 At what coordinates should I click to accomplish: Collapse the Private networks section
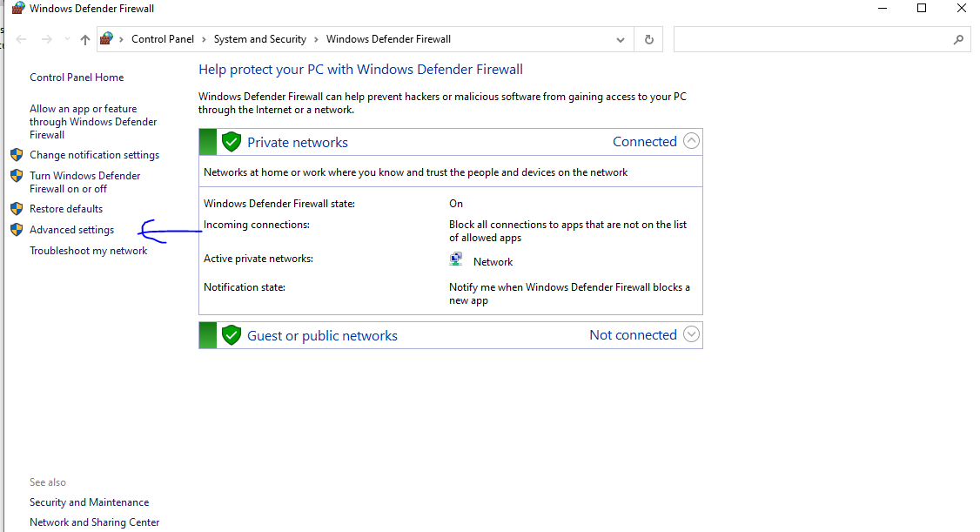691,141
